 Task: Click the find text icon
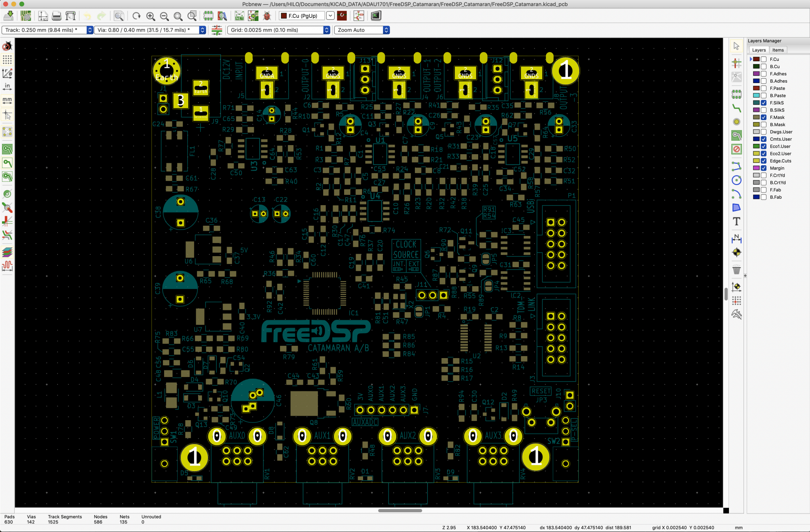pyautogui.click(x=119, y=16)
